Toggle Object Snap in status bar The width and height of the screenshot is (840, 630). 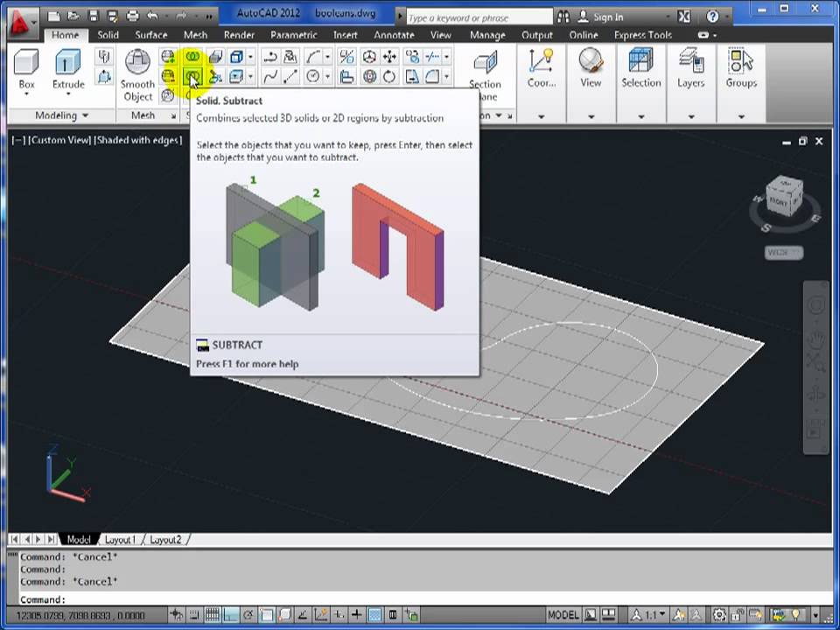pyautogui.click(x=266, y=614)
